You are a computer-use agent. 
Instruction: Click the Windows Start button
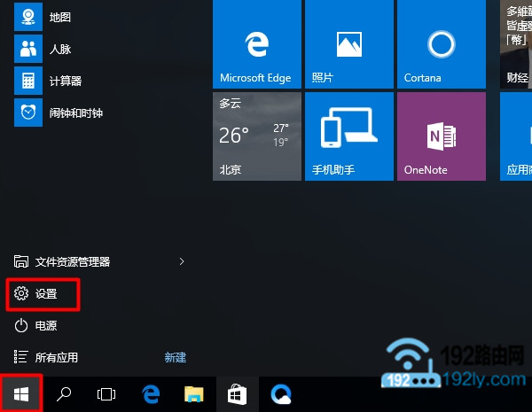(21, 394)
